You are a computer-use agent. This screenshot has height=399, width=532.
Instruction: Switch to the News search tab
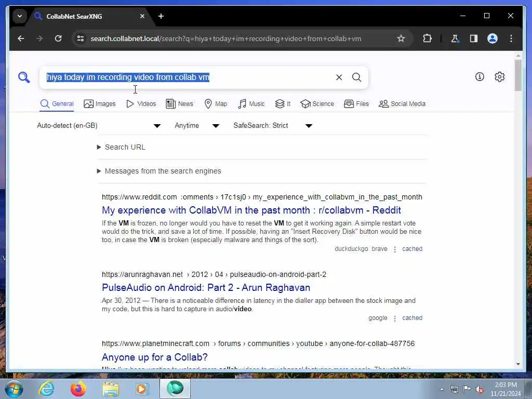pos(179,104)
